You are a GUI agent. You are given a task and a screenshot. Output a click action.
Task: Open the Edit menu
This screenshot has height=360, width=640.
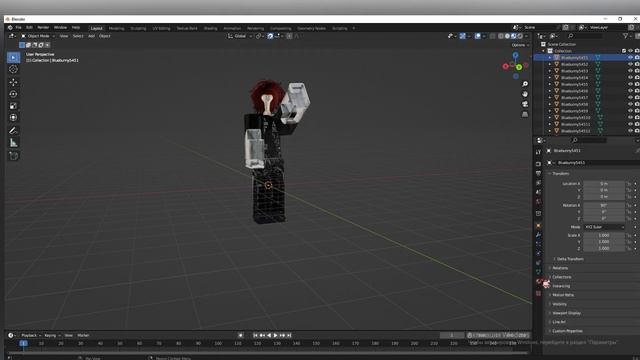pyautogui.click(x=29, y=28)
